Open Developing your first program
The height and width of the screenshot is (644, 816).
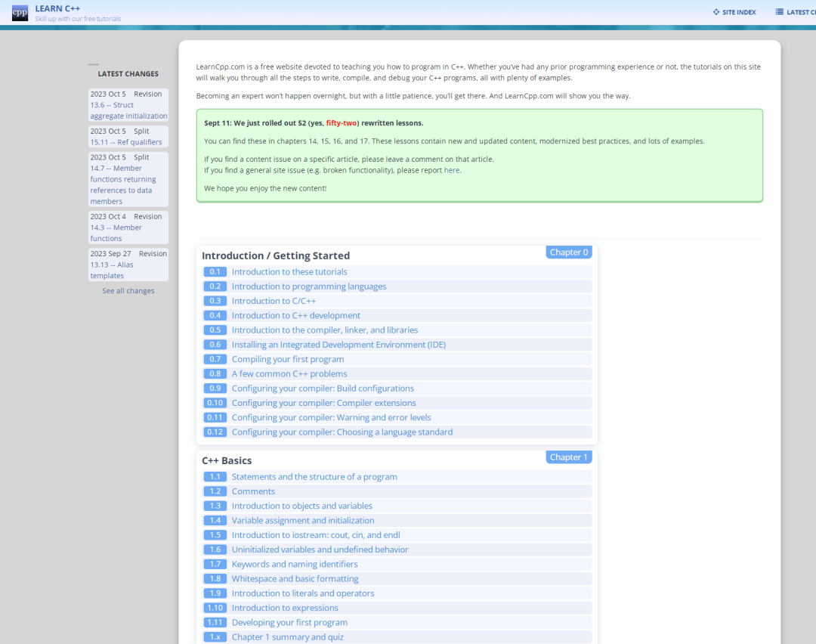point(289,623)
